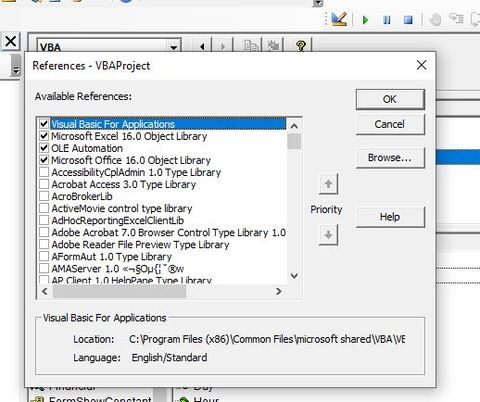This screenshot has height=402, width=480.
Task: Click the Copy to Clipboard icon in Object Browser
Action: (x=251, y=46)
